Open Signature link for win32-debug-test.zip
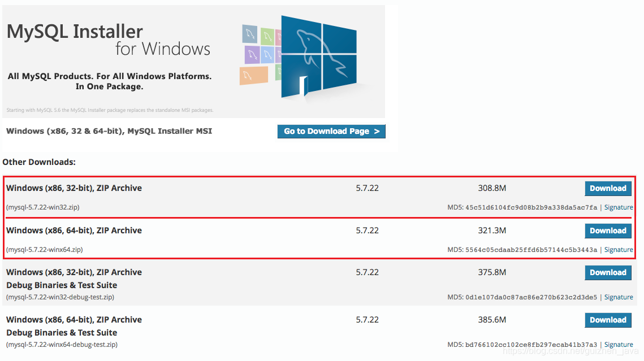644x361 pixels. pos(619,297)
